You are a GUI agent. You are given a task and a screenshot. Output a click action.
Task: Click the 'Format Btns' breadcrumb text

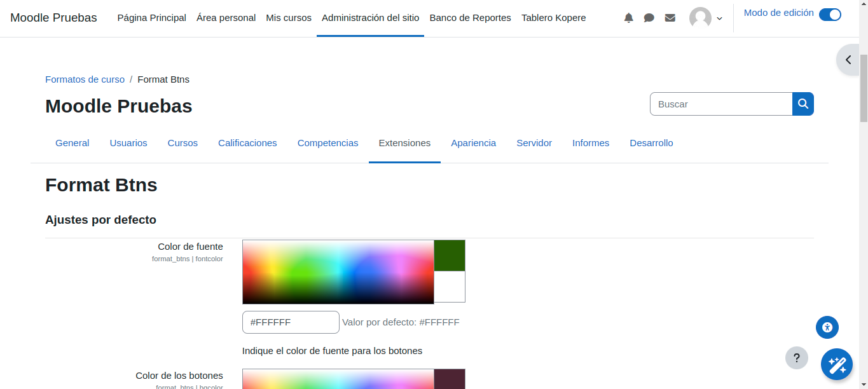(x=163, y=79)
